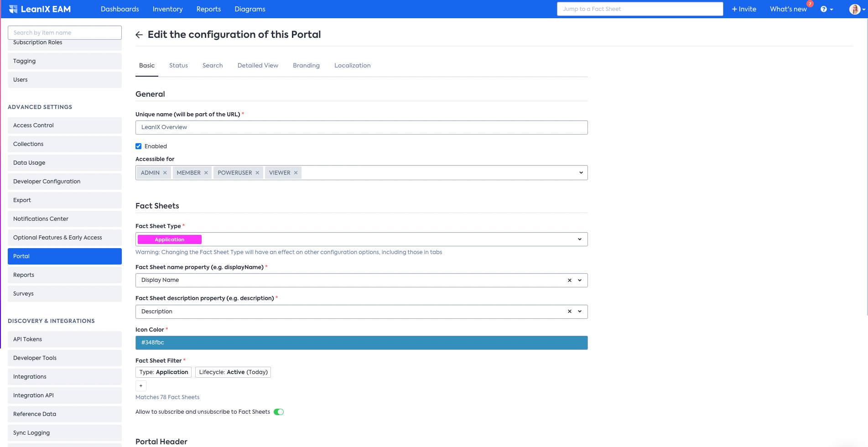Image resolution: width=868 pixels, height=447 pixels.
Task: Open Integration API settings
Action: (x=65, y=395)
